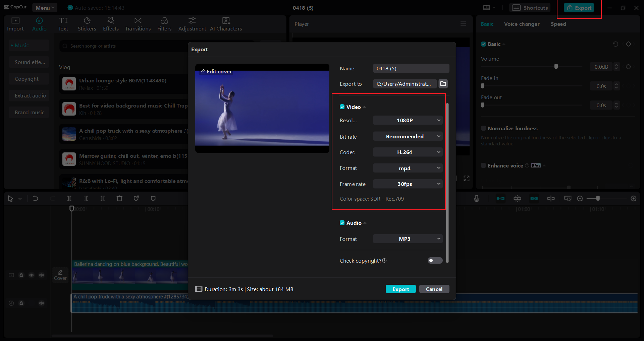Image resolution: width=644 pixels, height=341 pixels.
Task: Open the Adjustment panel
Action: (x=192, y=24)
